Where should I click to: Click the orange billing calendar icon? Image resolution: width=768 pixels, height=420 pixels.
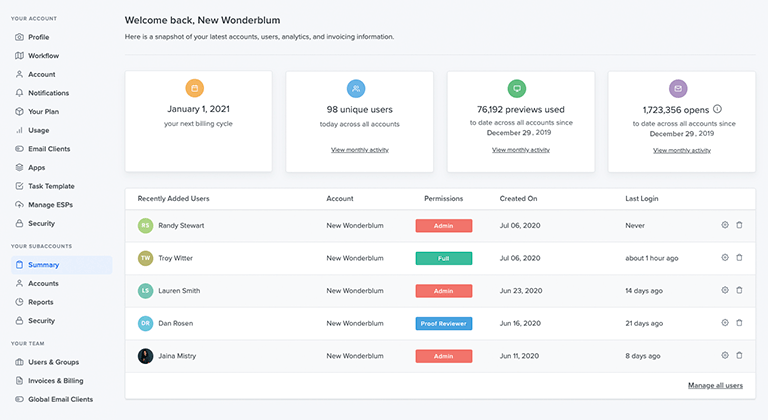[x=194, y=88]
